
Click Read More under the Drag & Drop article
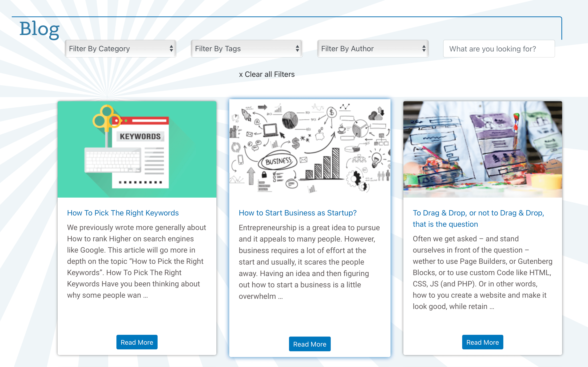[483, 342]
